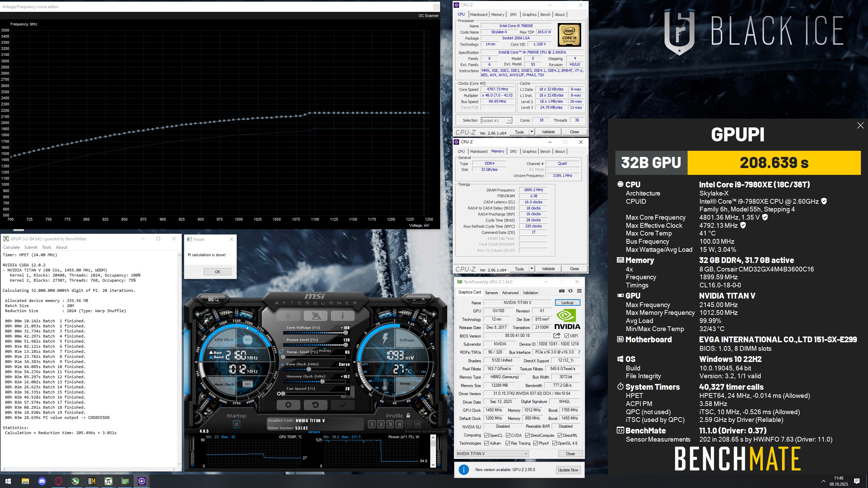The width and height of the screenshot is (868, 488).
Task: Click the GPU-Z update info icon
Action: (x=463, y=470)
